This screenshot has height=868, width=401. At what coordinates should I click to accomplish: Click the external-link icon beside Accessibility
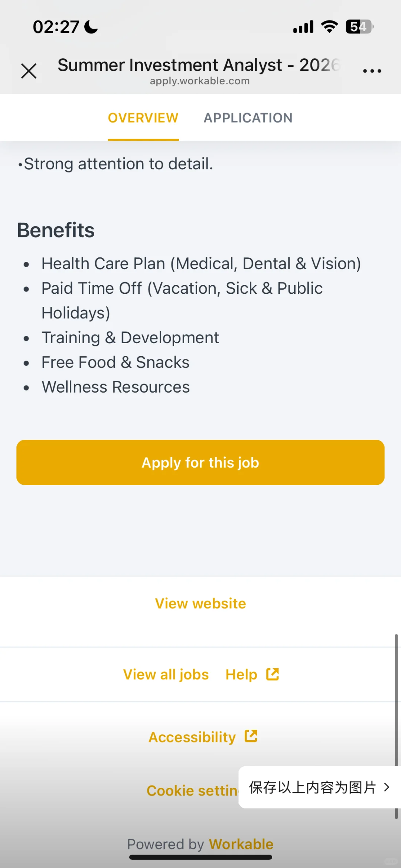251,736
